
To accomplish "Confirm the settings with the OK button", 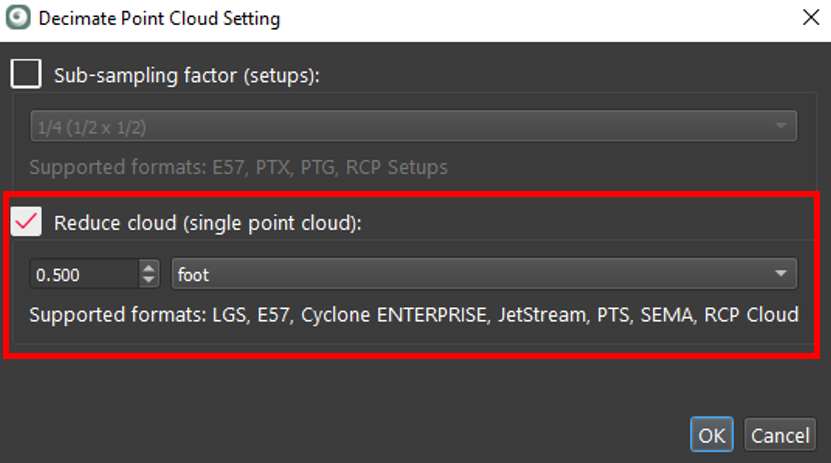I will [x=711, y=435].
